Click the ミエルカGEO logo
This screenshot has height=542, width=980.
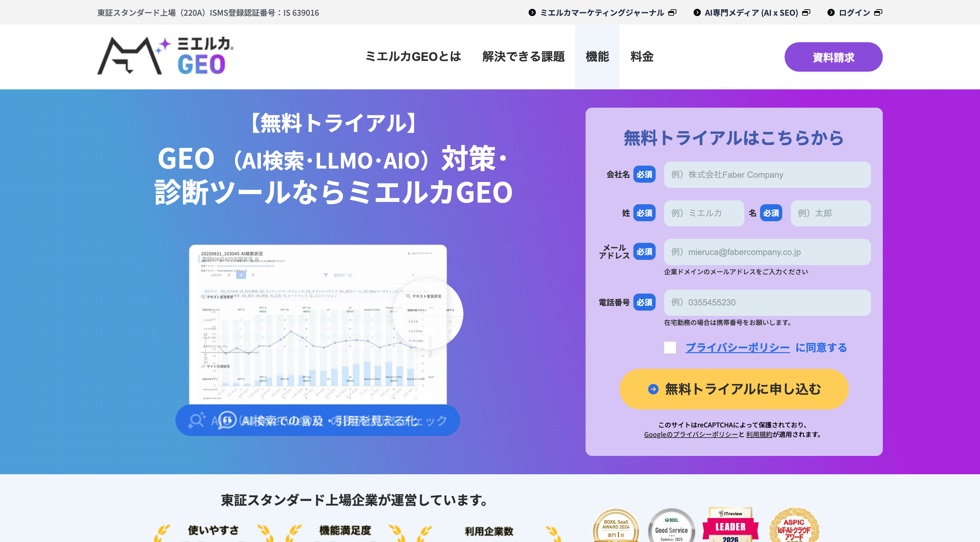click(166, 56)
